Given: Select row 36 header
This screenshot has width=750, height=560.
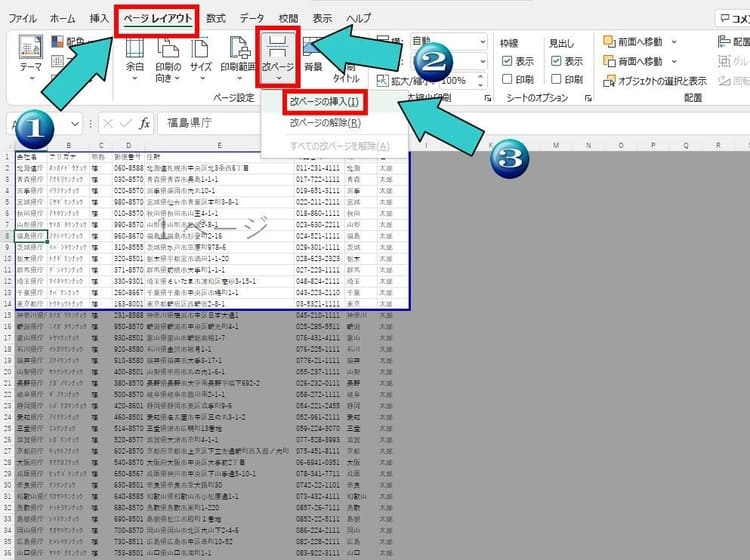Looking at the screenshot, I should point(7,552).
